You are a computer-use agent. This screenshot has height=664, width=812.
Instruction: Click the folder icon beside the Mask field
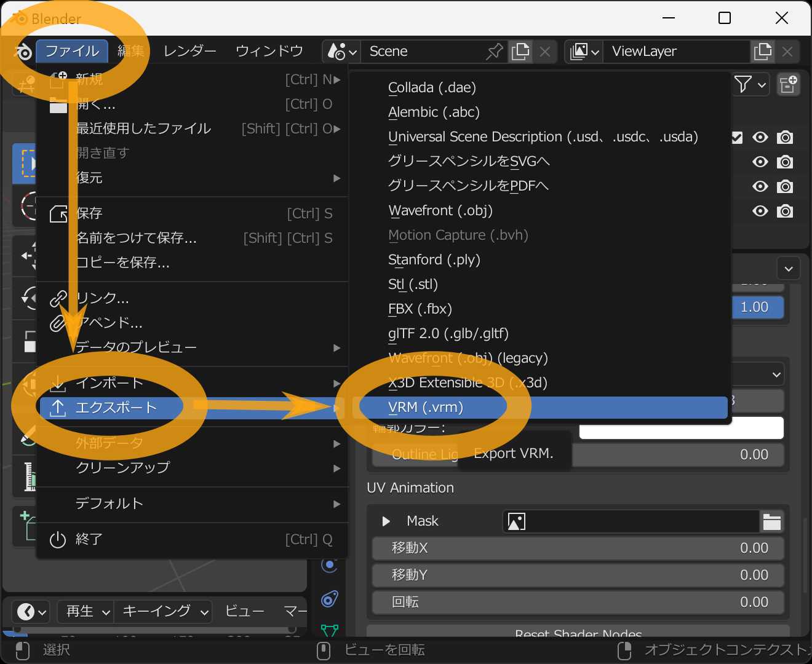(x=772, y=522)
